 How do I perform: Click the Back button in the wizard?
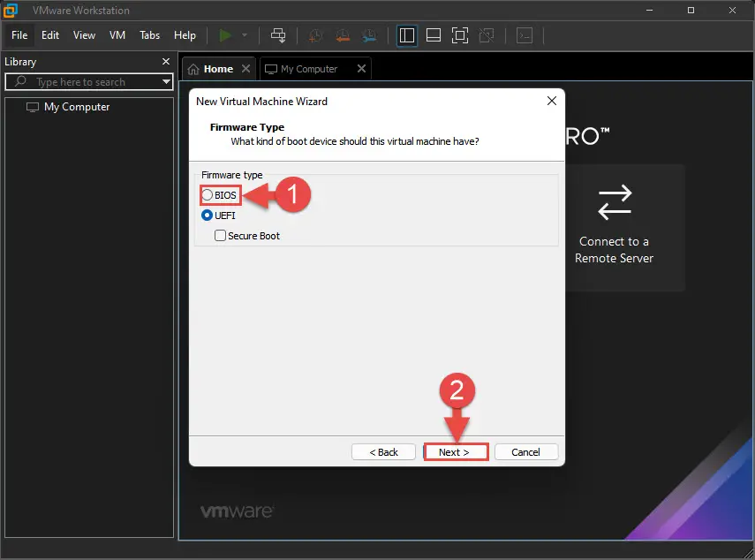point(383,452)
